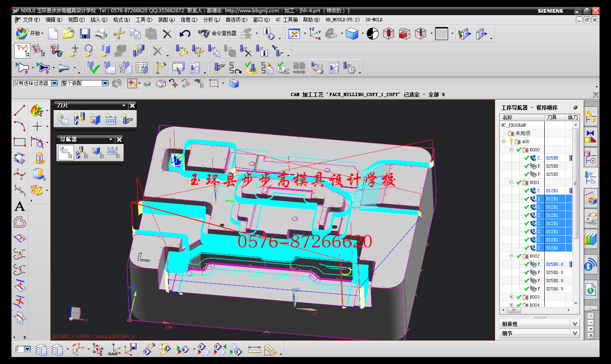
Task: Click the Undo arrow icon
Action: pos(185,34)
